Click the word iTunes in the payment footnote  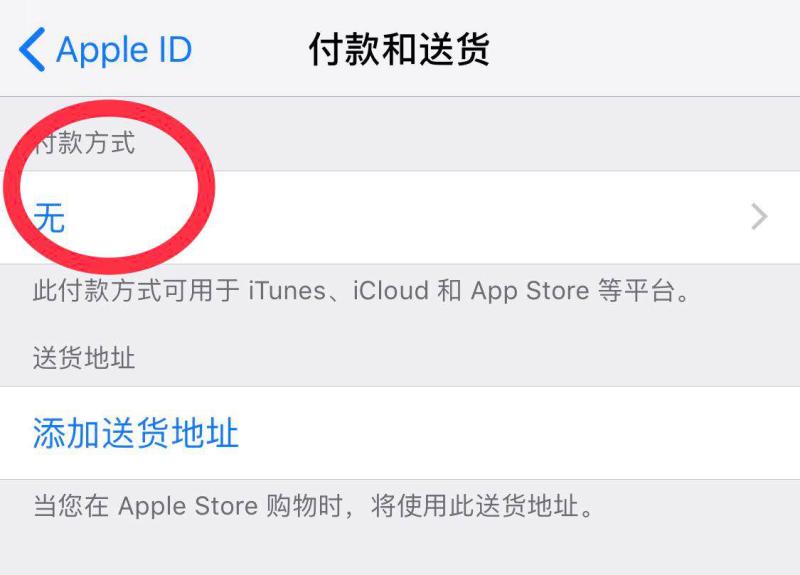(x=287, y=291)
